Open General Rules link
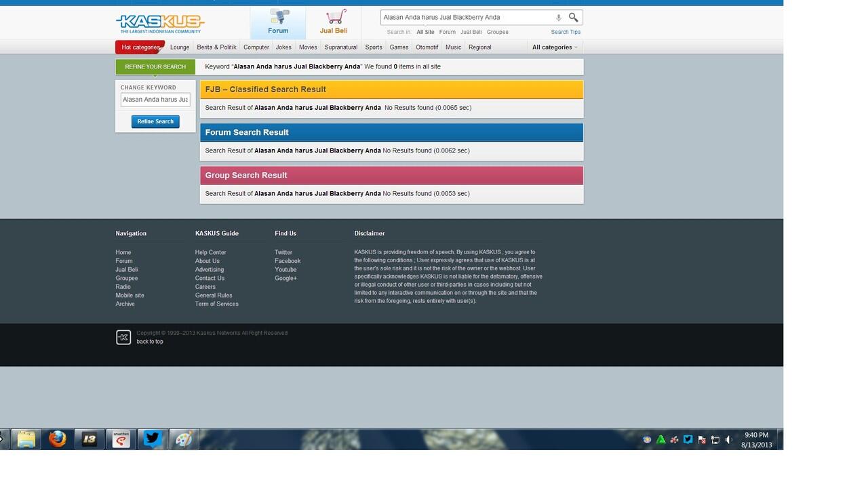868x488 pixels. click(214, 296)
